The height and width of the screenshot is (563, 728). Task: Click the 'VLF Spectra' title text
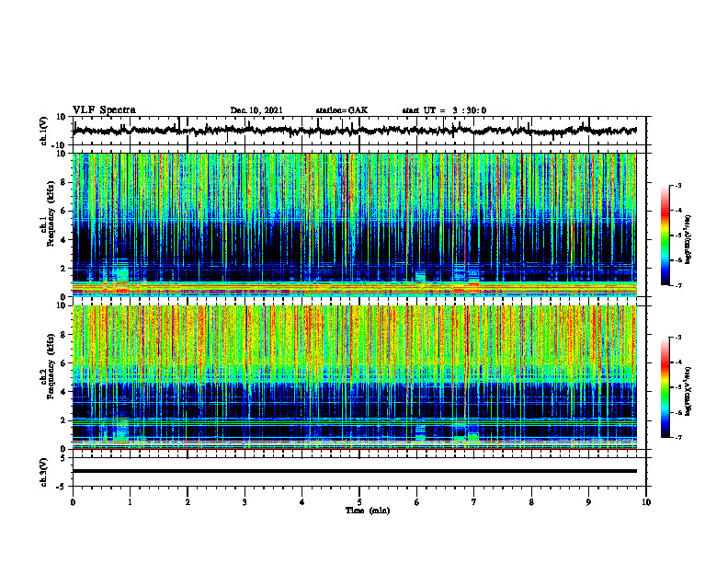[x=104, y=110]
